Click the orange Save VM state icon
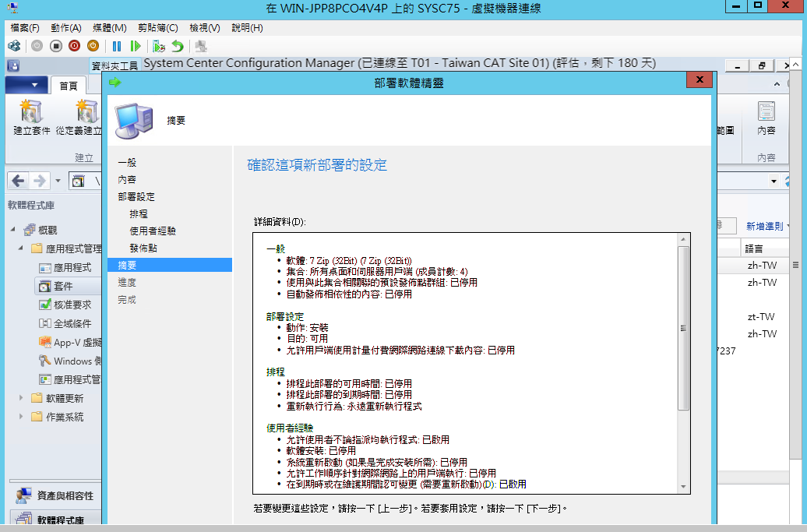Screen dimensions: 807x532 point(93,46)
